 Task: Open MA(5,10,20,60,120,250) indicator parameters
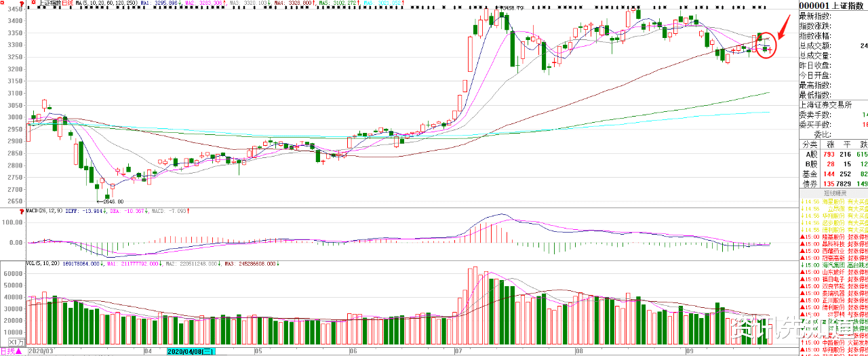pyautogui.click(x=106, y=3)
